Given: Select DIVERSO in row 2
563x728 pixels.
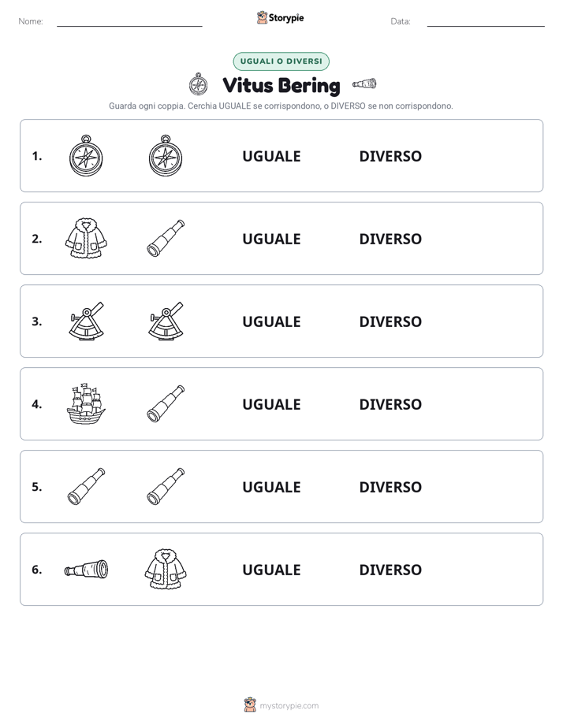Looking at the screenshot, I should (390, 239).
